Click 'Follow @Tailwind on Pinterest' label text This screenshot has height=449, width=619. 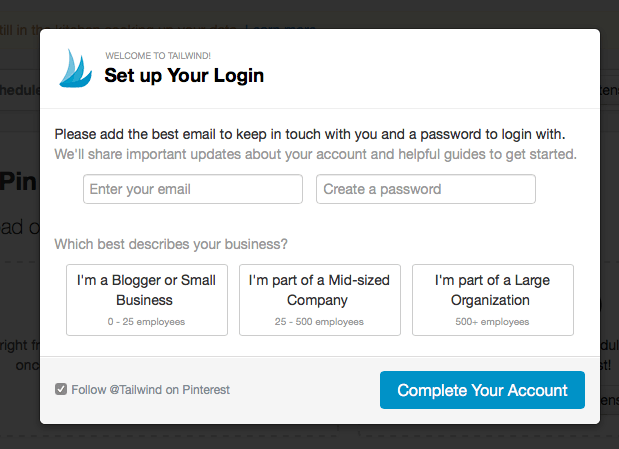point(150,390)
